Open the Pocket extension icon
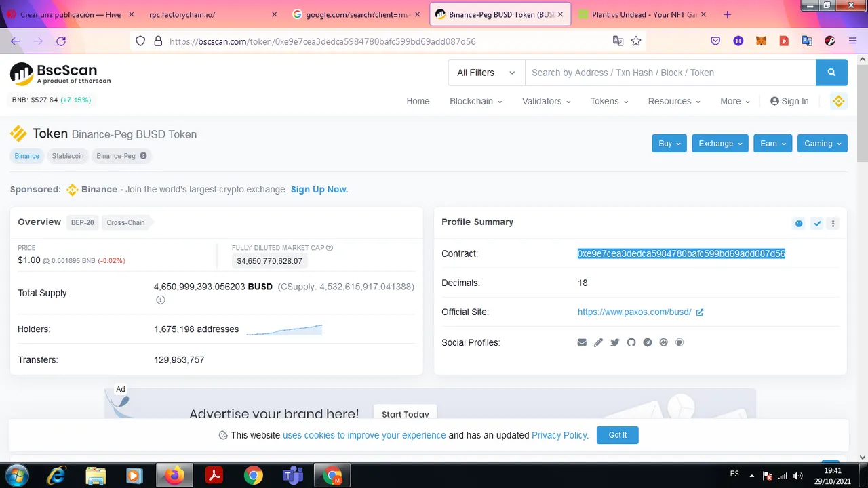This screenshot has height=488, width=868. [715, 41]
